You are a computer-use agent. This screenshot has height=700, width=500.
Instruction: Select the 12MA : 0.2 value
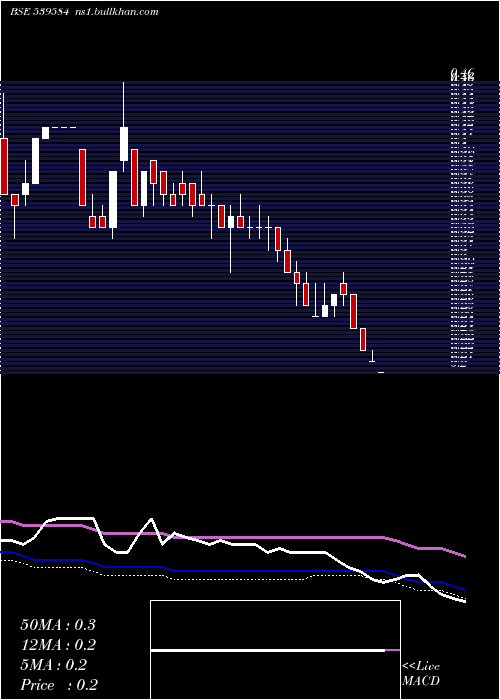58,645
